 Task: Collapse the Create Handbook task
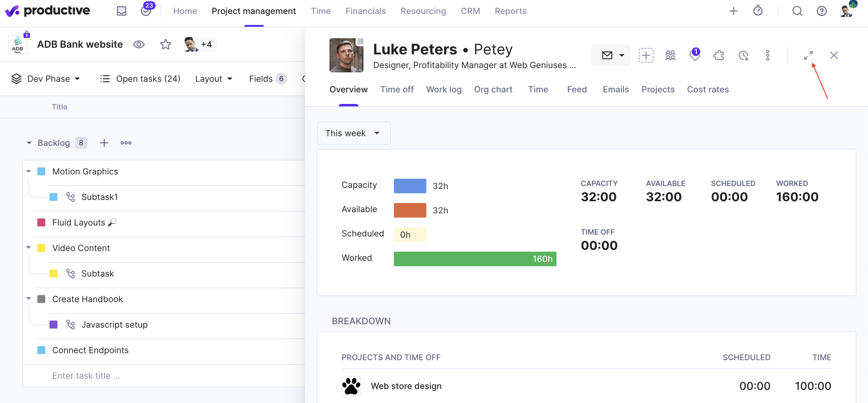point(29,298)
